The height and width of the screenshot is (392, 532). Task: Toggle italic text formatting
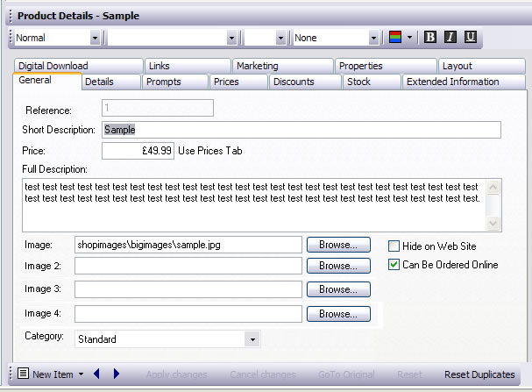click(x=450, y=38)
